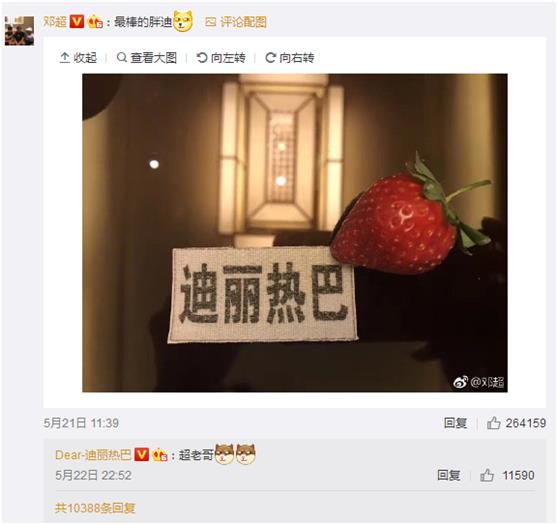Reply to 邓超's comment via 回复

click(x=455, y=423)
